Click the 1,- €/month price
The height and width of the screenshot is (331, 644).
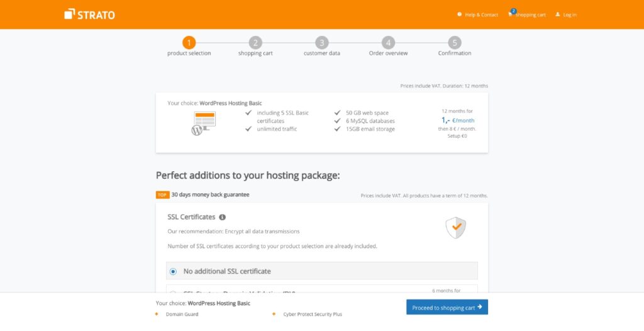coord(458,120)
